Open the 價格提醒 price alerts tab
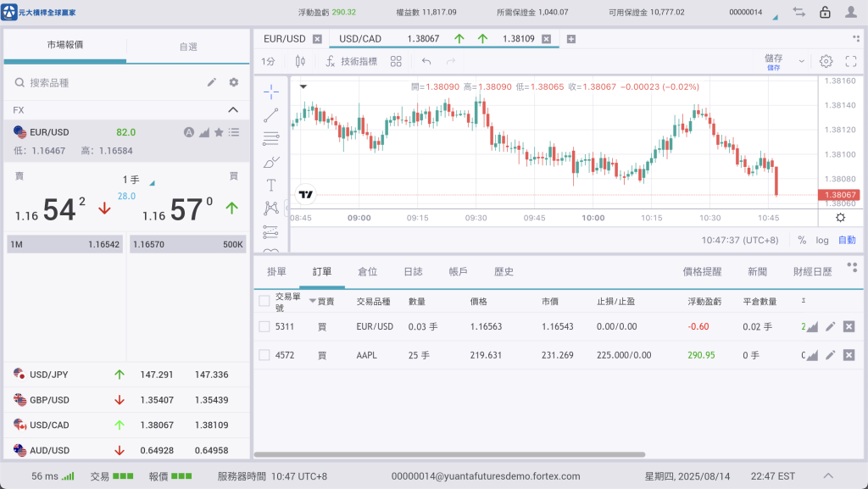 click(x=702, y=271)
